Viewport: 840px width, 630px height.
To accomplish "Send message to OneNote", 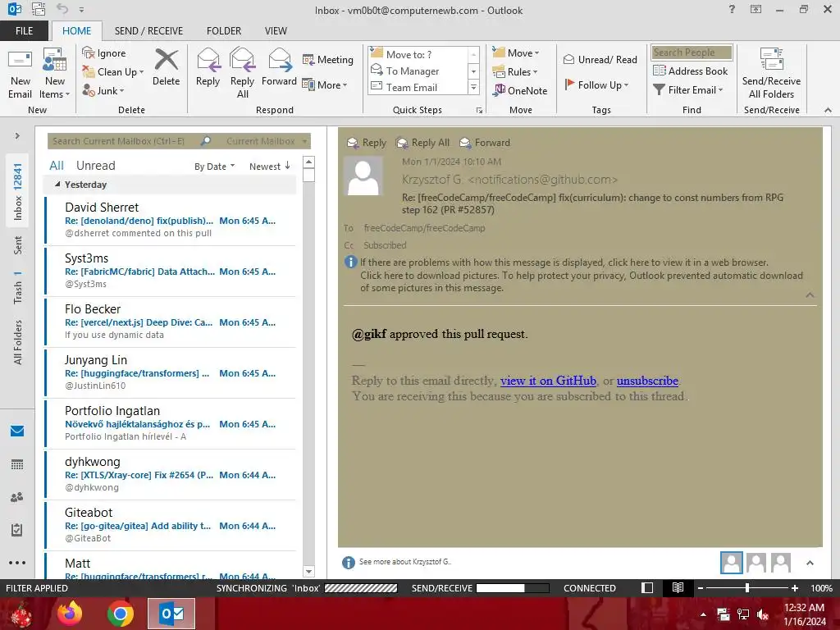I will tap(520, 90).
